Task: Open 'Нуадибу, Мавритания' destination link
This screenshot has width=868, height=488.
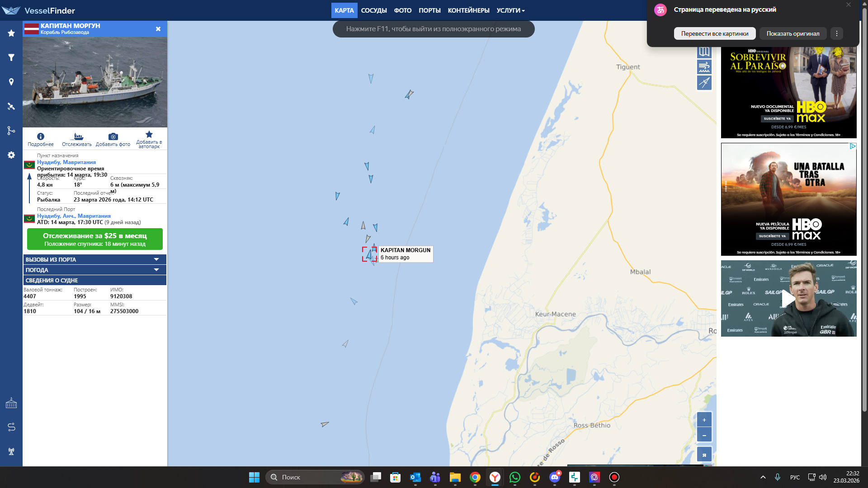Action: point(66,162)
